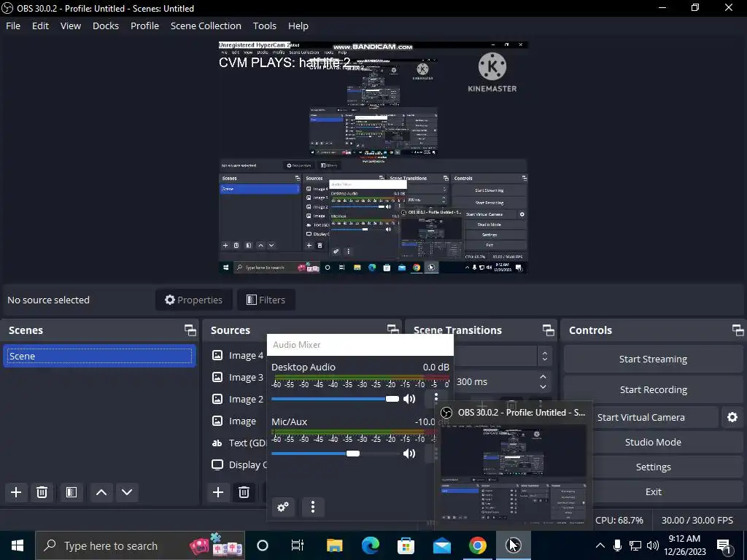Open the Windows Start menu
Image resolution: width=747 pixels, height=560 pixels.
(18, 545)
